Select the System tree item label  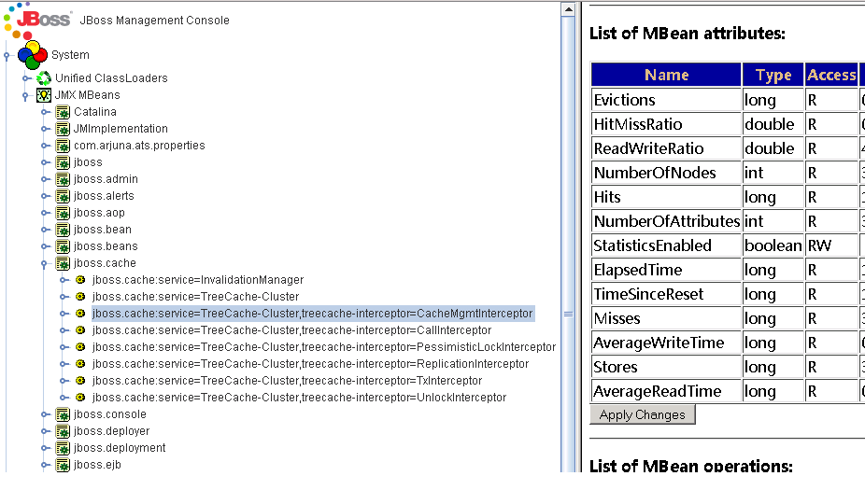coord(70,54)
